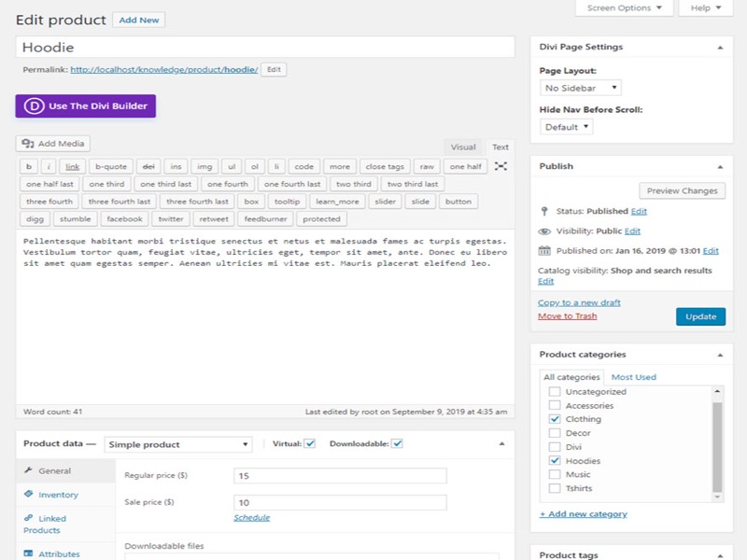
Task: Insert a link with the link quicktag
Action: tap(72, 167)
